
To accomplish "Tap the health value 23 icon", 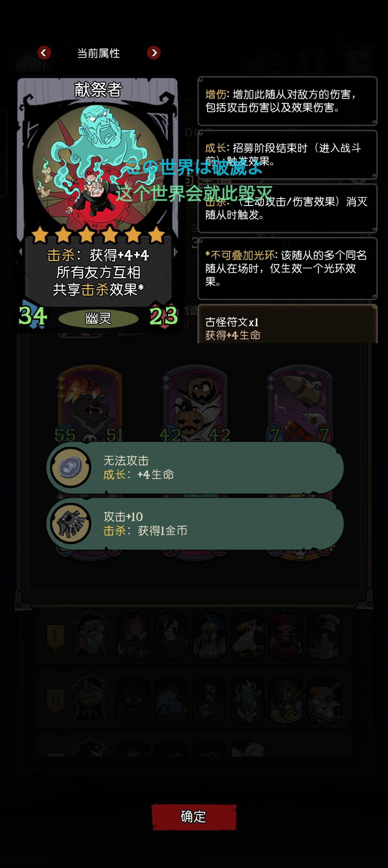I will (x=164, y=316).
